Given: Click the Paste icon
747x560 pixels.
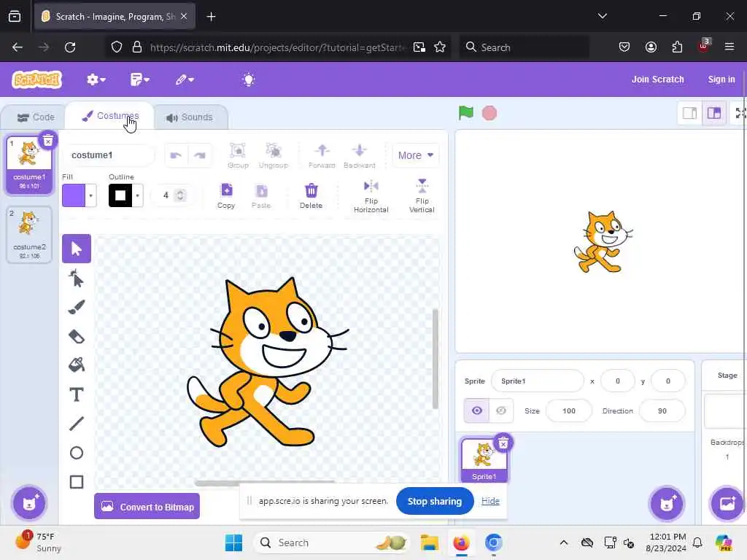Looking at the screenshot, I should [x=261, y=195].
